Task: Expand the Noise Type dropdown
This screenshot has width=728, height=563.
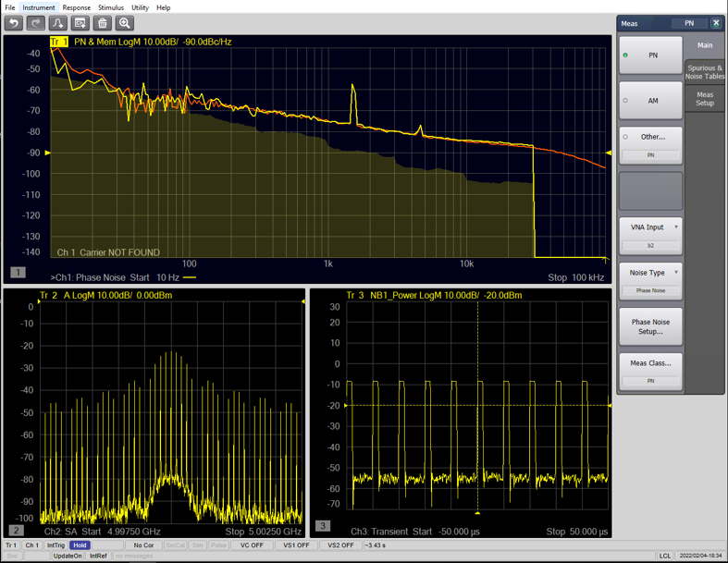Action: (x=651, y=273)
